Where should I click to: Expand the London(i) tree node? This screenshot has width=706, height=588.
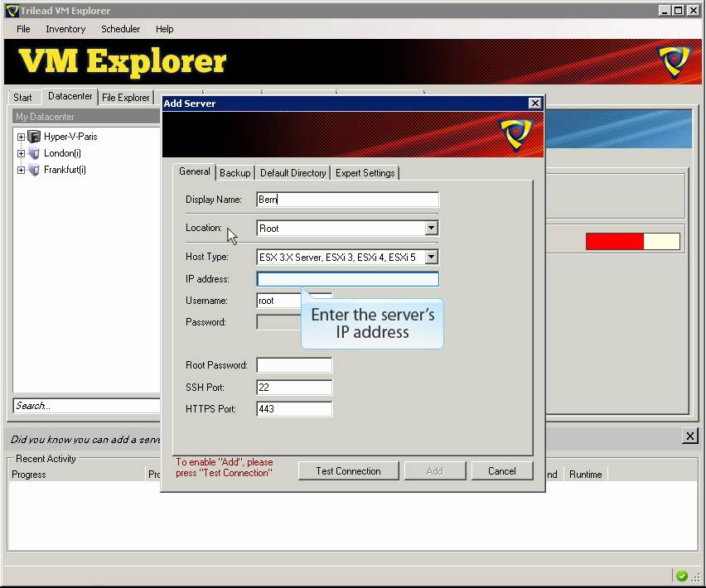pyautogui.click(x=21, y=153)
